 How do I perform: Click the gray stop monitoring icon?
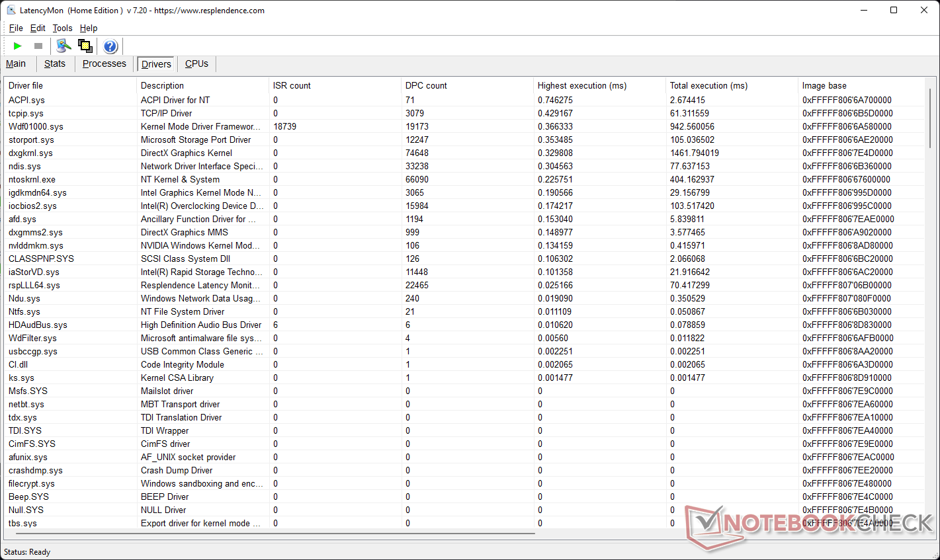(38, 46)
